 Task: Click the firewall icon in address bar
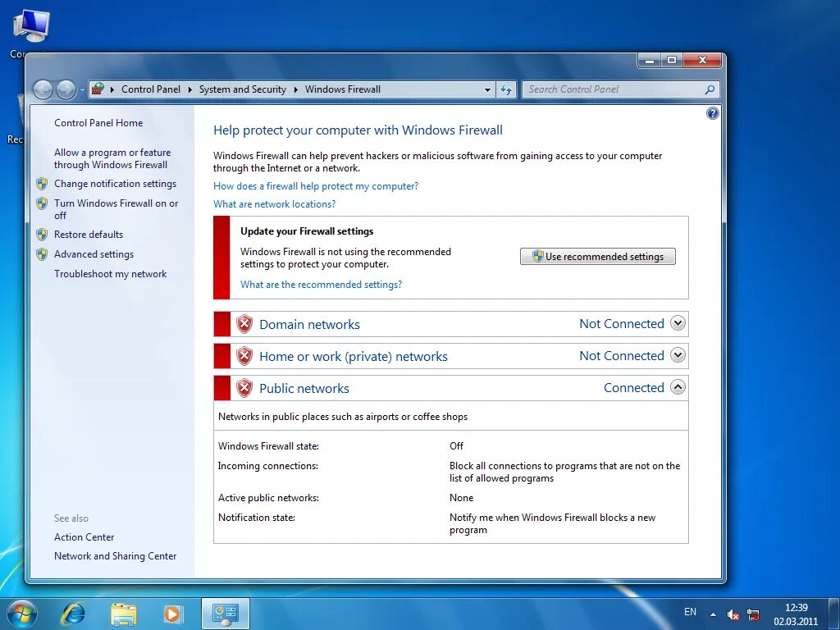click(x=98, y=89)
